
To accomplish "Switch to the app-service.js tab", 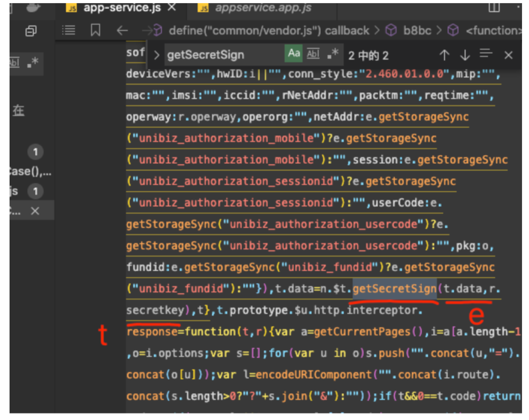I will (122, 8).
